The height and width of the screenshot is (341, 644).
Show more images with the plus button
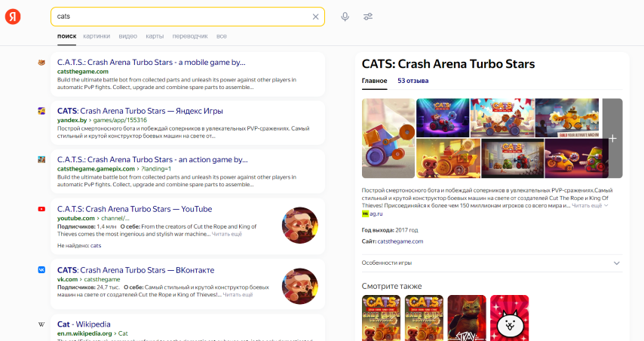click(x=612, y=139)
